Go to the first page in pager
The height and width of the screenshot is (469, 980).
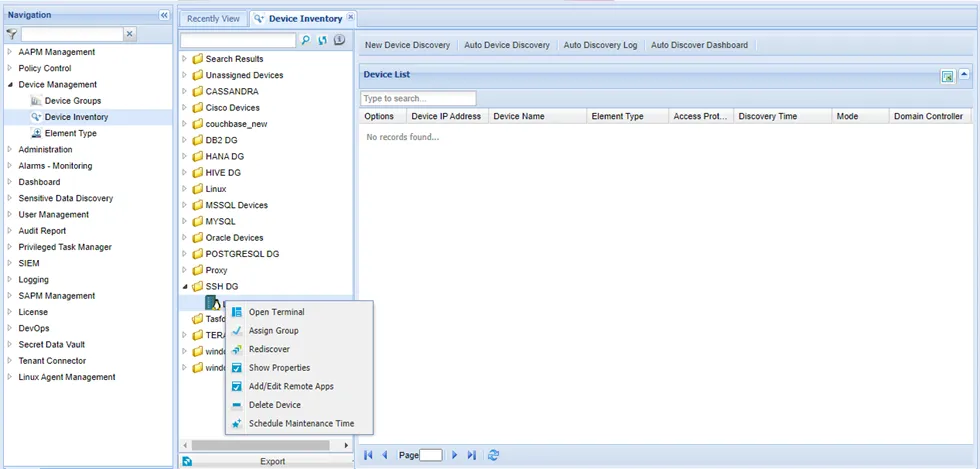368,455
